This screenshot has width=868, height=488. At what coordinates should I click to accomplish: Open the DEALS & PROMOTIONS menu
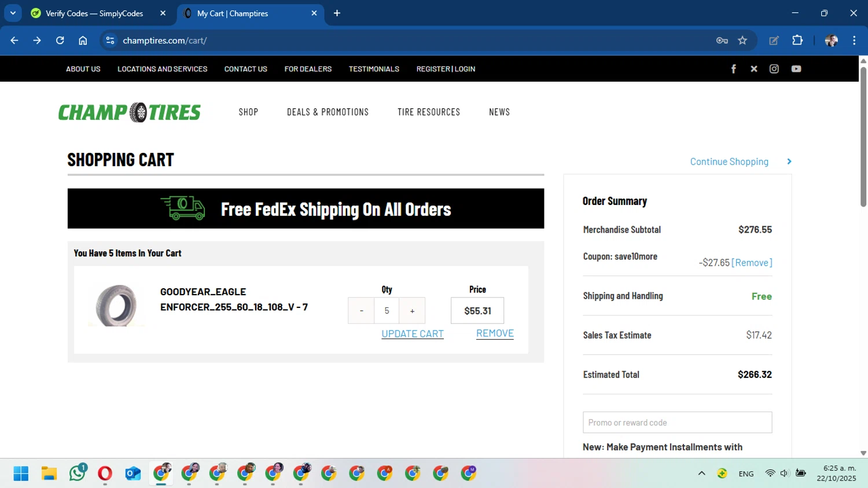328,112
